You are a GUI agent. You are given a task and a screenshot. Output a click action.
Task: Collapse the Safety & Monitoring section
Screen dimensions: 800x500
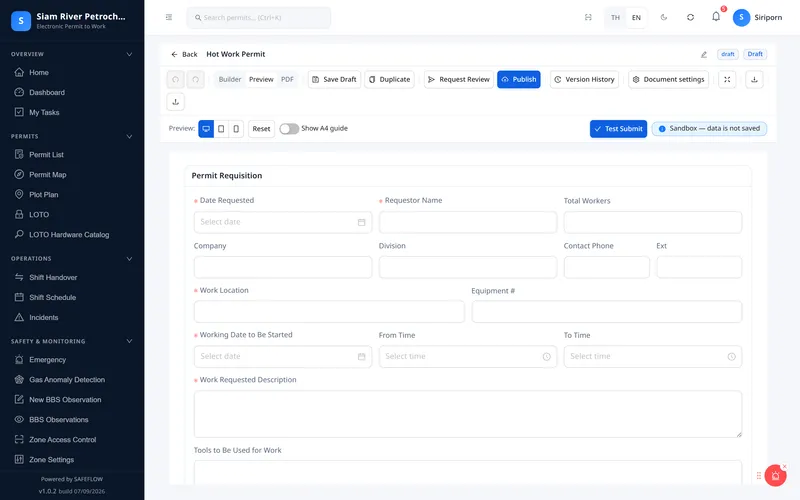click(x=129, y=341)
